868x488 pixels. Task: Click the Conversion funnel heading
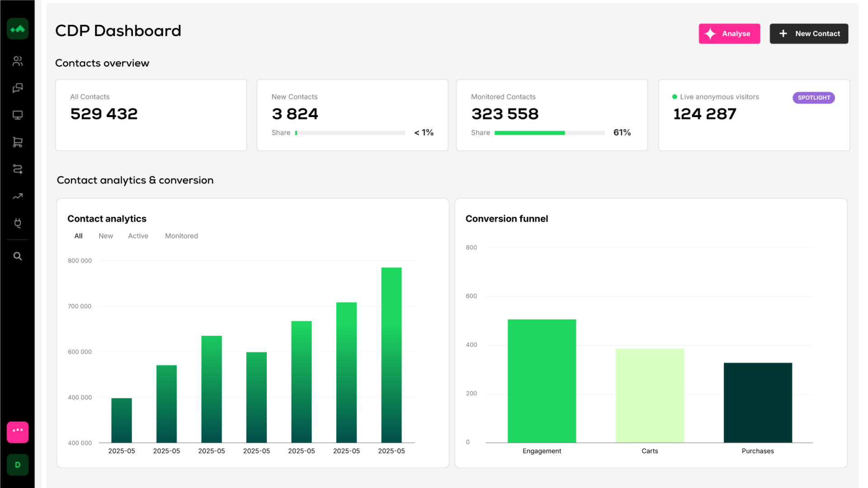(507, 219)
